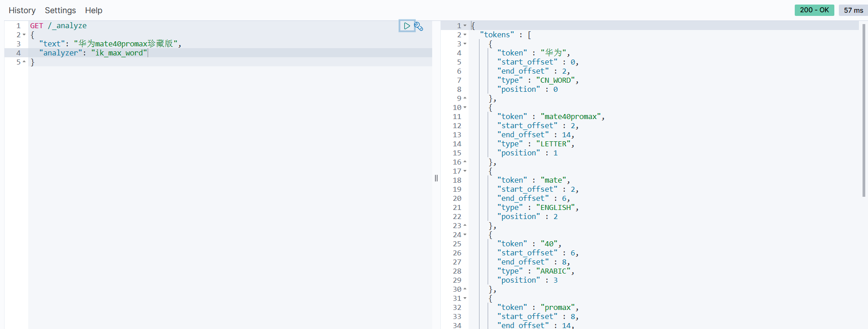Run the request with the play icon
868x329 pixels.
point(407,26)
